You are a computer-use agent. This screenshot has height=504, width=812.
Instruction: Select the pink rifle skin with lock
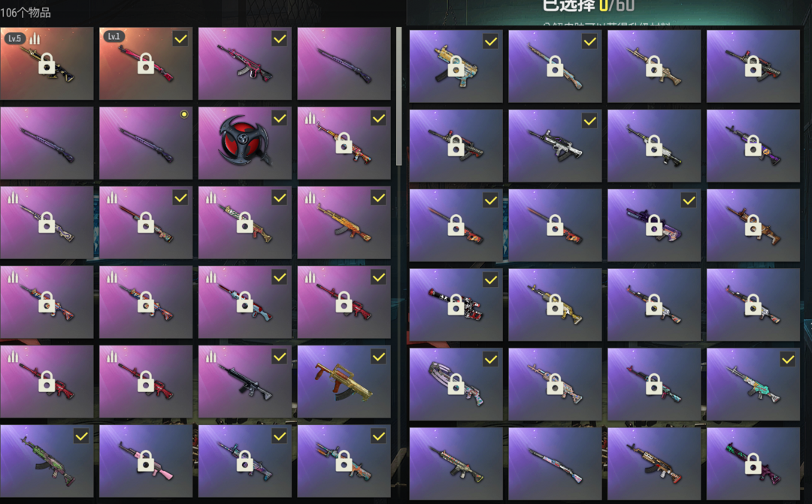click(146, 461)
